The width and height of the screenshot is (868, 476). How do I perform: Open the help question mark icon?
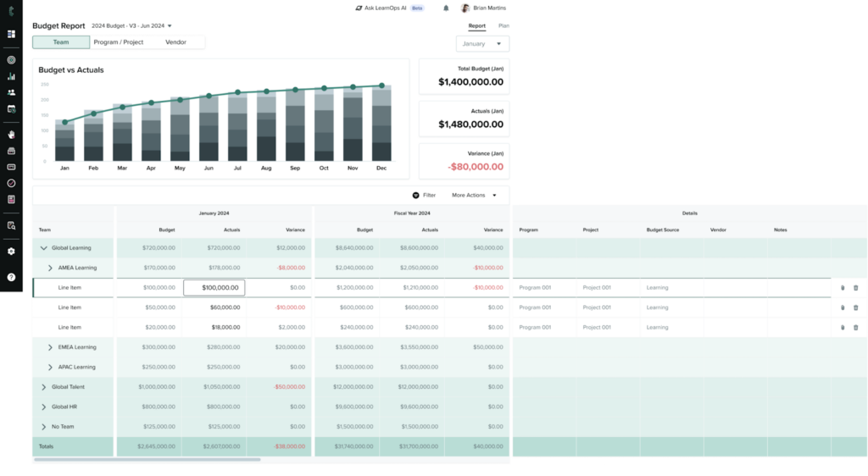coord(11,277)
